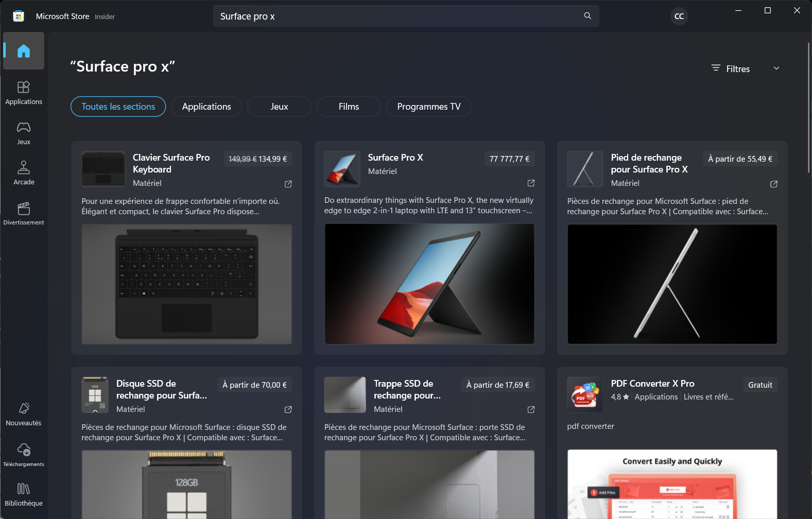Select the Programmes TV filter tab
This screenshot has height=519, width=812.
[x=429, y=107]
